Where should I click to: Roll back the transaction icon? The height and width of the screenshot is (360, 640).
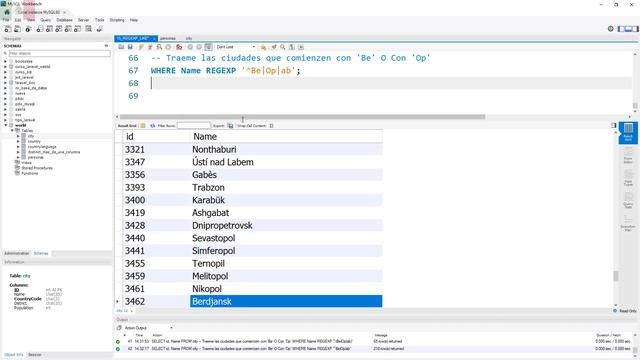(x=199, y=47)
